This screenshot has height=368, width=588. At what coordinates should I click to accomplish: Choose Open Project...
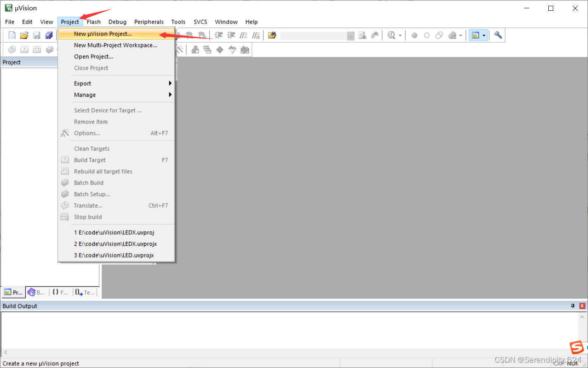pyautogui.click(x=116, y=57)
